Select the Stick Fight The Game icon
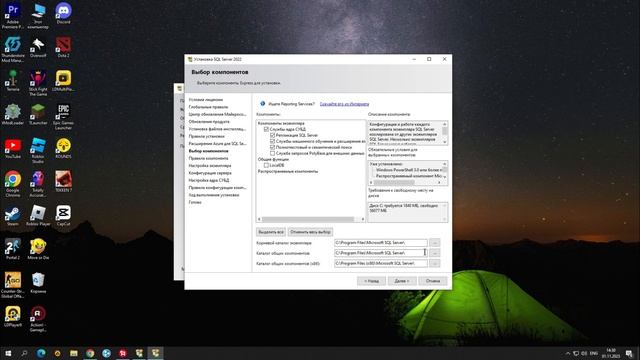Screen dimensions: 640x360 [x=38, y=83]
